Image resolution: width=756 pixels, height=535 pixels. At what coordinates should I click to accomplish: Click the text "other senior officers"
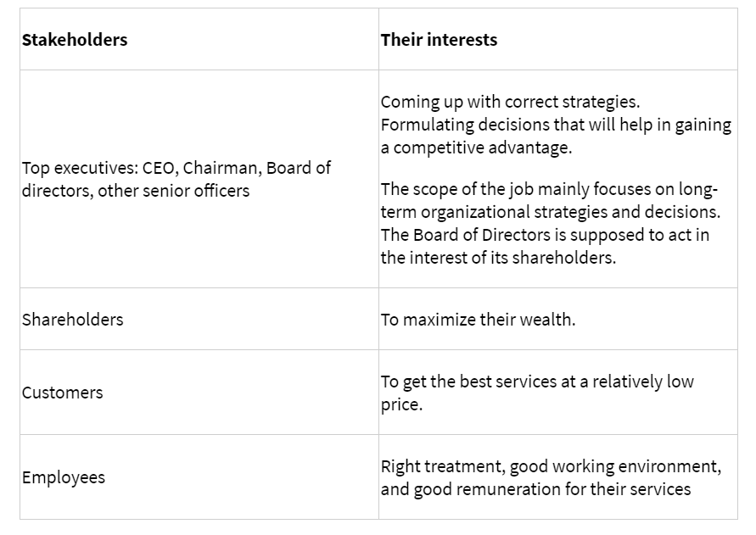coord(174,191)
